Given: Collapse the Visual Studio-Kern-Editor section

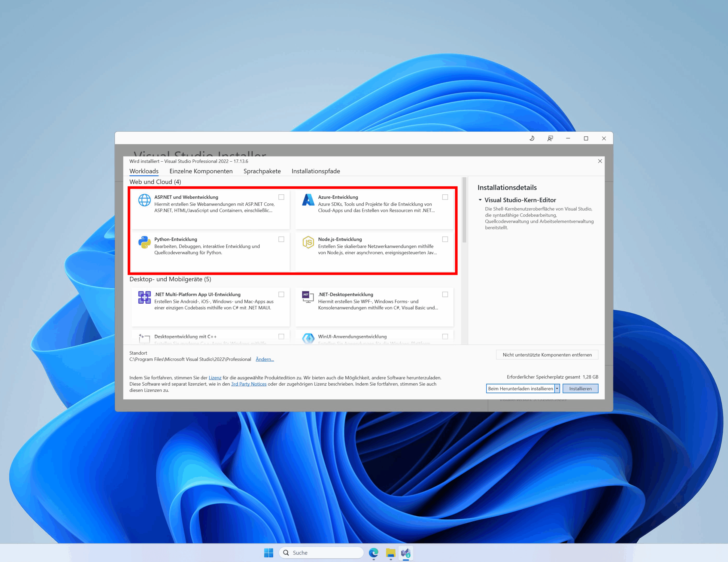Looking at the screenshot, I should click(x=480, y=200).
